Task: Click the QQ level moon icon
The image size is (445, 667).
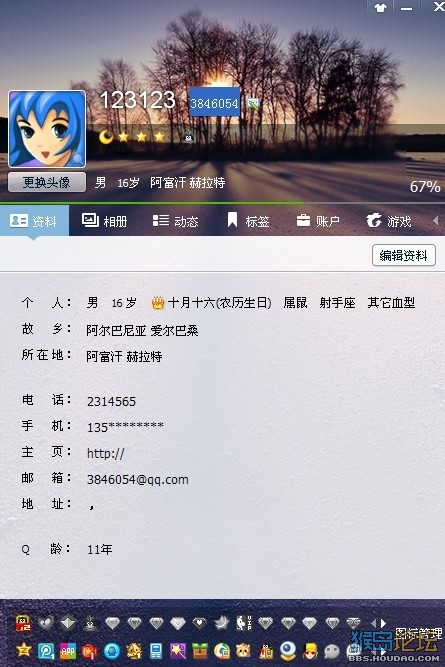Action: tap(106, 137)
